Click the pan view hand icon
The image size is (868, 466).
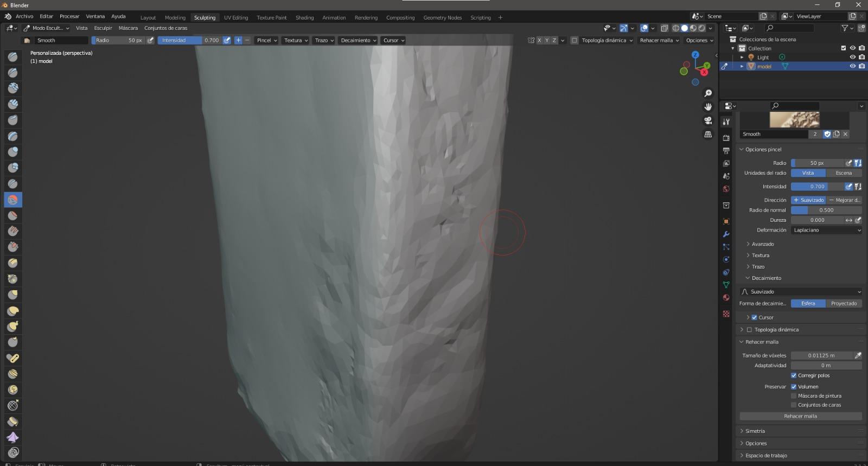708,107
